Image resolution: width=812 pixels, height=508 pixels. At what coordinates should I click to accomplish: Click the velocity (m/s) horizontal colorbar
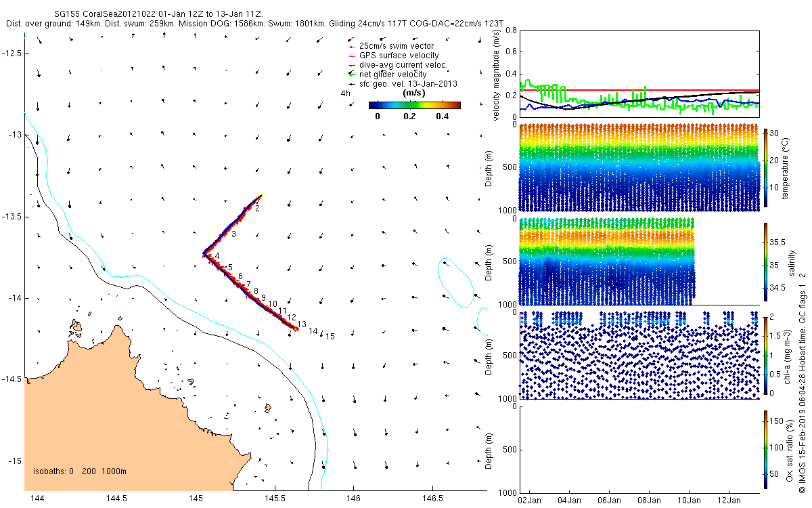[x=414, y=105]
